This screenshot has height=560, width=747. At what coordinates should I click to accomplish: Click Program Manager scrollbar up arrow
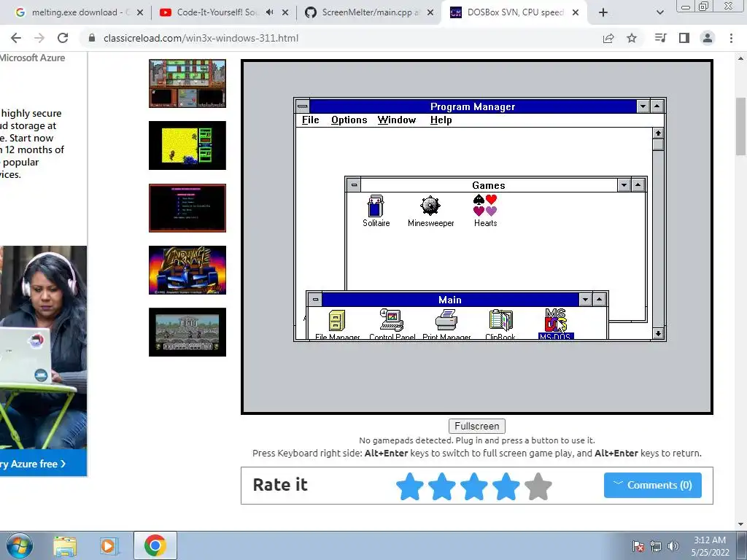click(x=659, y=133)
